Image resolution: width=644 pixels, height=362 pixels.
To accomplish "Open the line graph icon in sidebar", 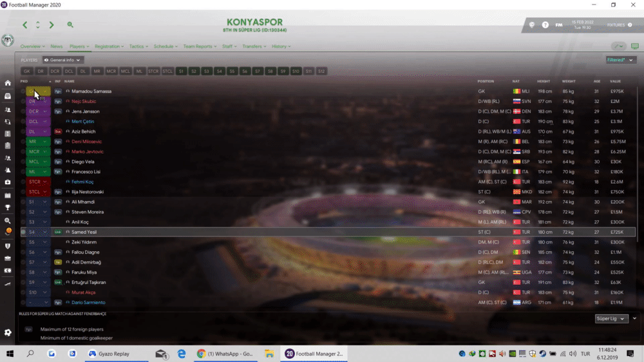I will point(7,284).
